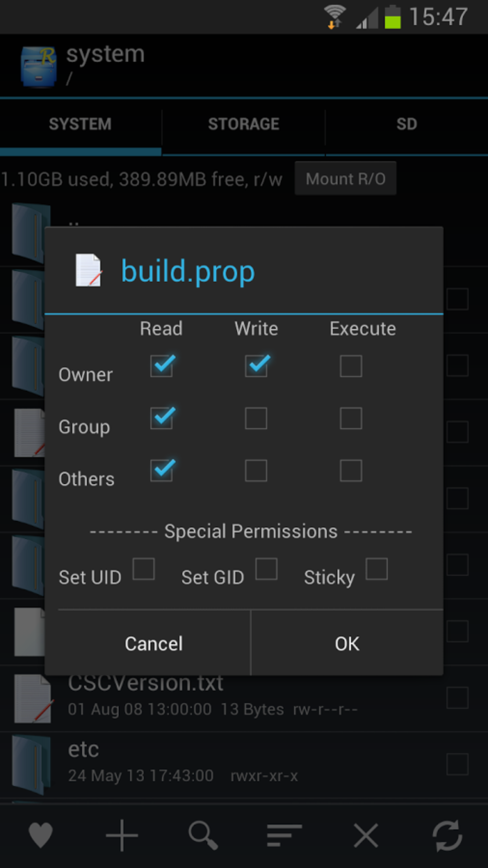Open the sort options icon
The width and height of the screenshot is (488, 868).
(284, 835)
